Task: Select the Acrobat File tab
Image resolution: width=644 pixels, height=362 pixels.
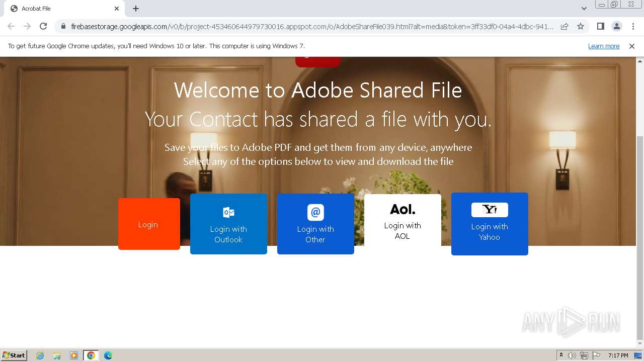Action: [x=64, y=9]
